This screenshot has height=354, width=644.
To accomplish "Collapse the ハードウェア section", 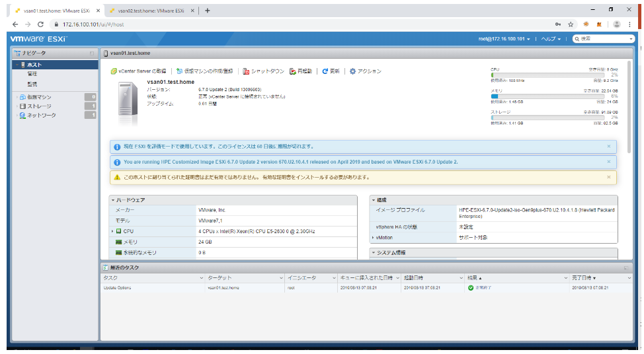I will (113, 200).
